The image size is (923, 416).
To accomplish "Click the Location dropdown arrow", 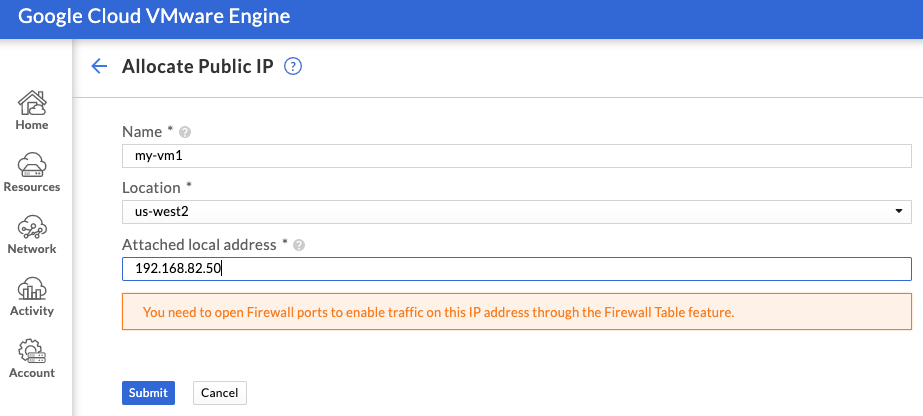I will click(899, 212).
